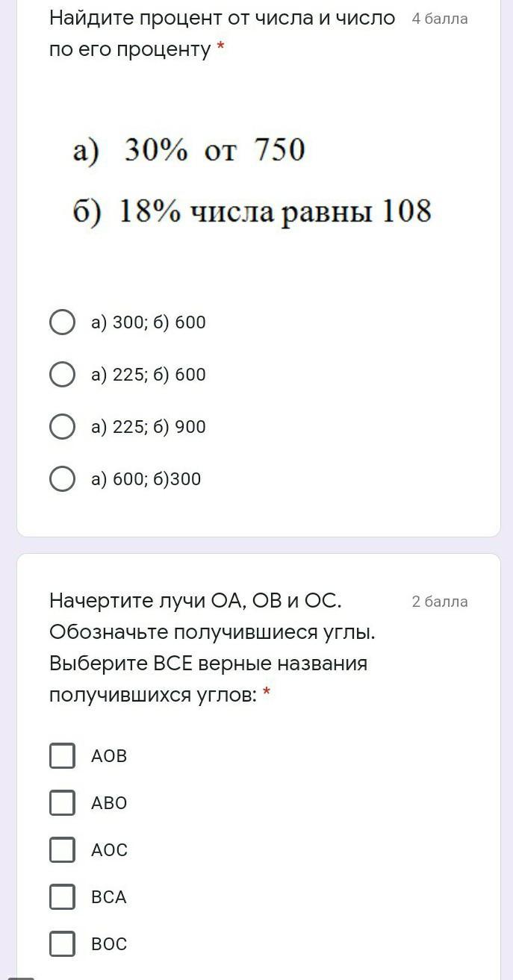The height and width of the screenshot is (980, 513).
Task: Check the AOB checkbox
Action: (62, 755)
